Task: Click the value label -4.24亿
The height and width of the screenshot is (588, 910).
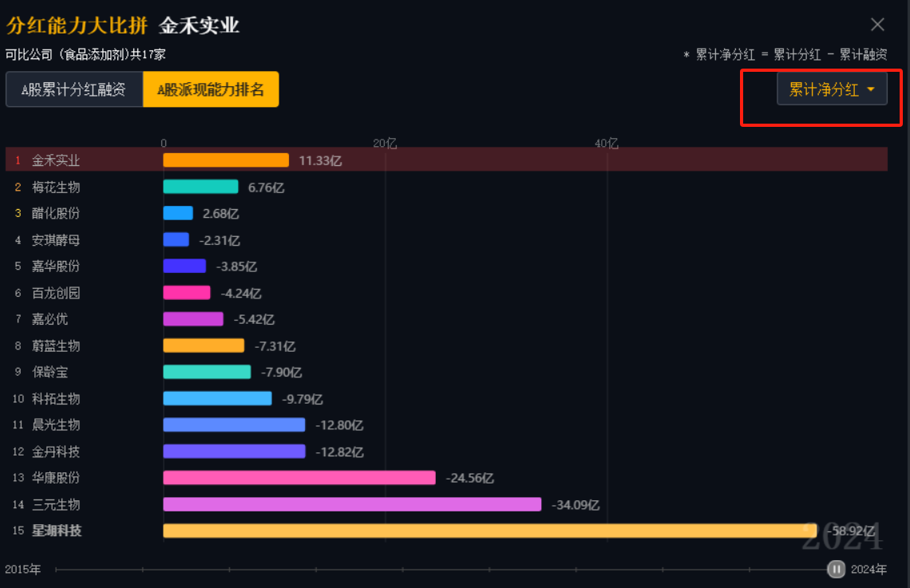Action: (x=241, y=293)
